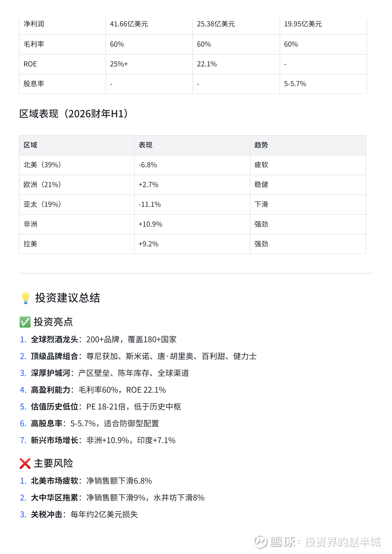Select the 5-5.7% dividend yield cell
This screenshot has width=392, height=554.
pyautogui.click(x=295, y=84)
